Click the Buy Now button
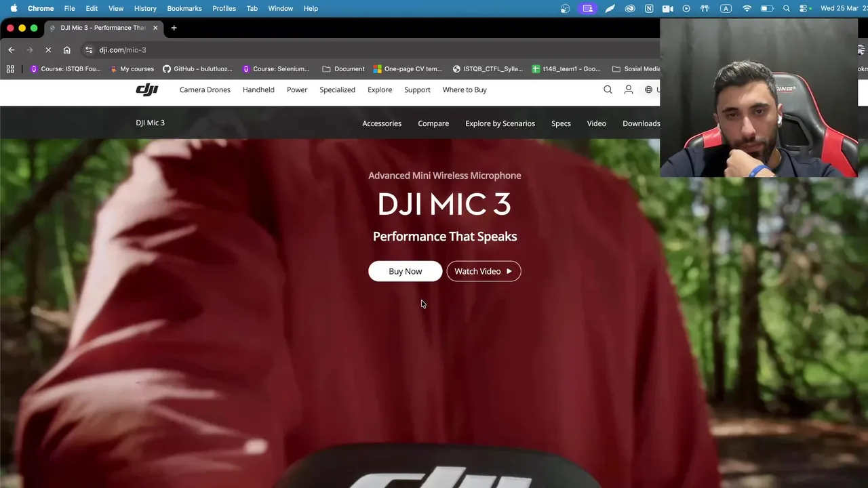Viewport: 868px width, 488px height. coord(405,271)
